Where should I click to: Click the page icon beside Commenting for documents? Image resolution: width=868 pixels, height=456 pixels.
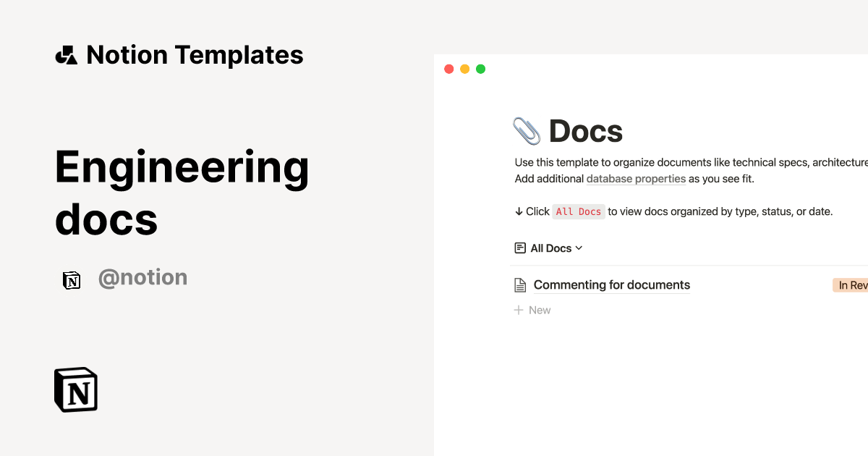point(520,285)
